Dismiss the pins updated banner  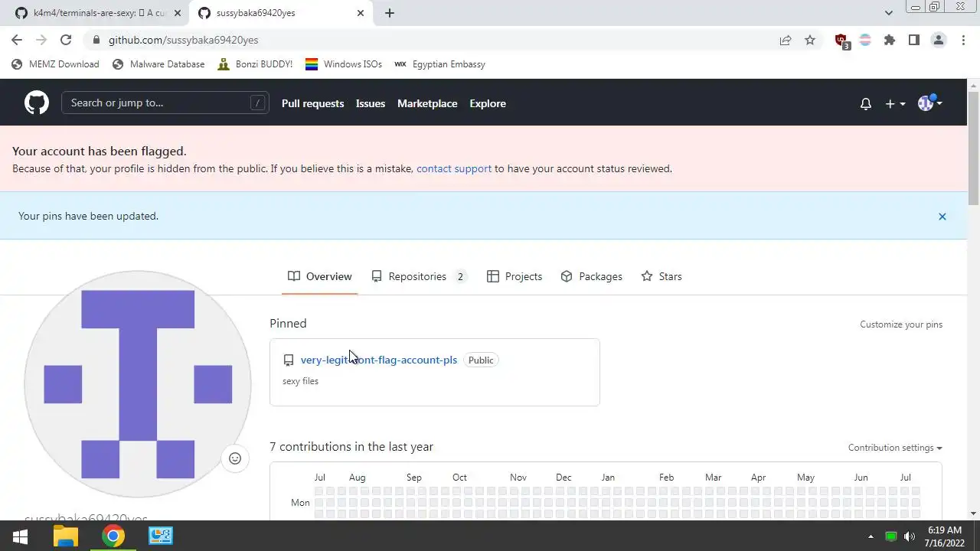tap(942, 217)
